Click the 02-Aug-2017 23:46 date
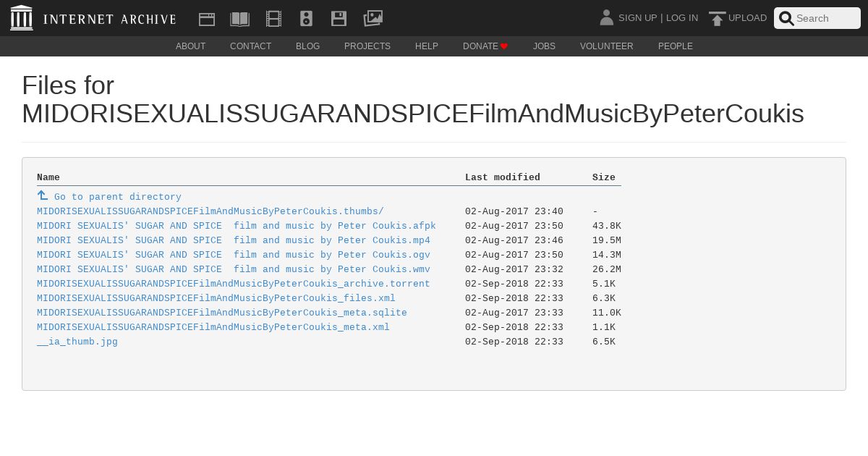 (x=514, y=240)
